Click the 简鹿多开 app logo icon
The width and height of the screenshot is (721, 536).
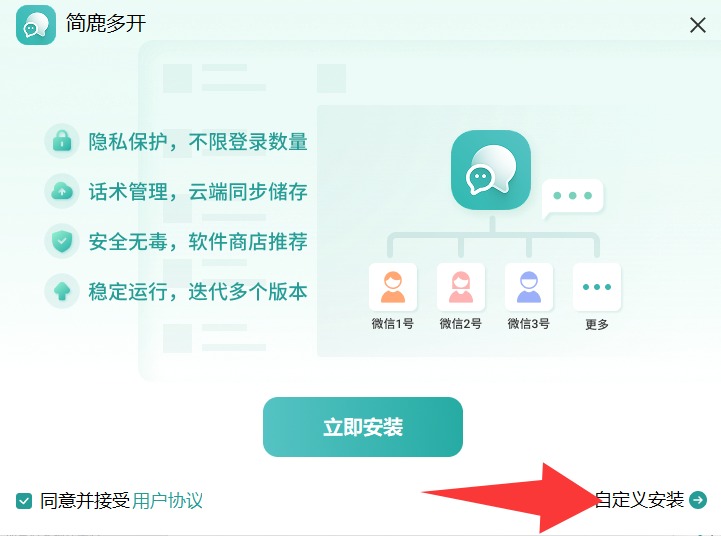36,25
